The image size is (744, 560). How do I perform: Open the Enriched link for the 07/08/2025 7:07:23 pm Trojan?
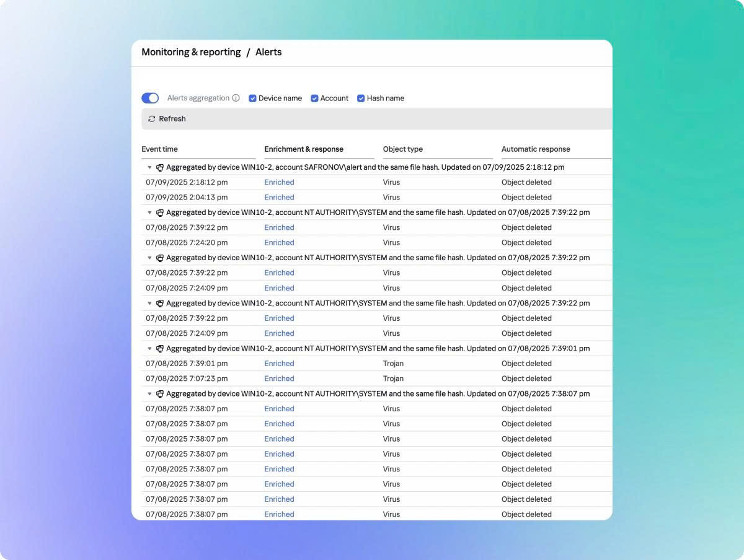pyautogui.click(x=279, y=378)
